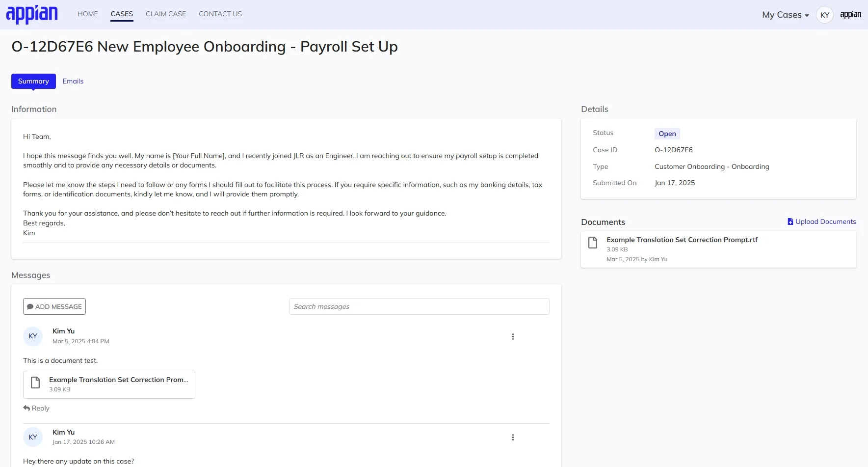Click the ADD MESSAGE button

coord(54,306)
